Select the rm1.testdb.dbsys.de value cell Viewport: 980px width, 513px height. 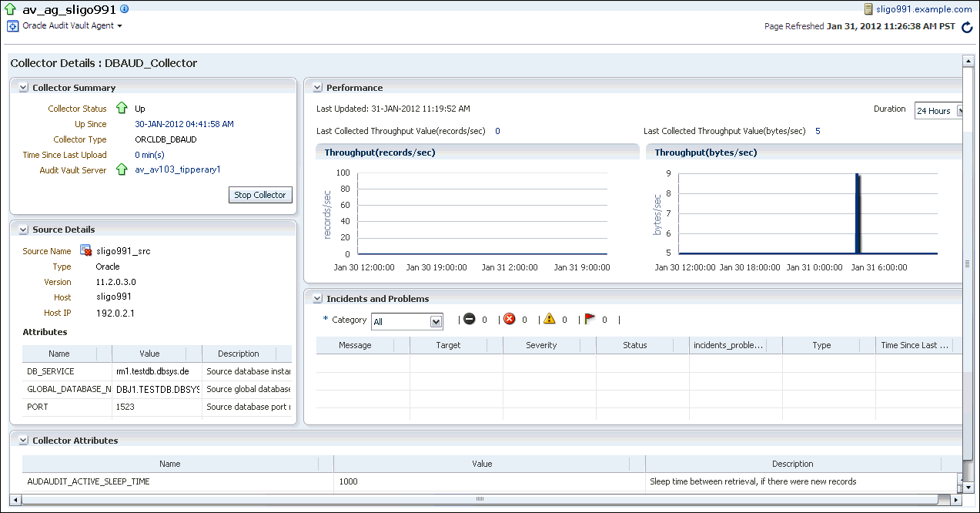point(157,371)
